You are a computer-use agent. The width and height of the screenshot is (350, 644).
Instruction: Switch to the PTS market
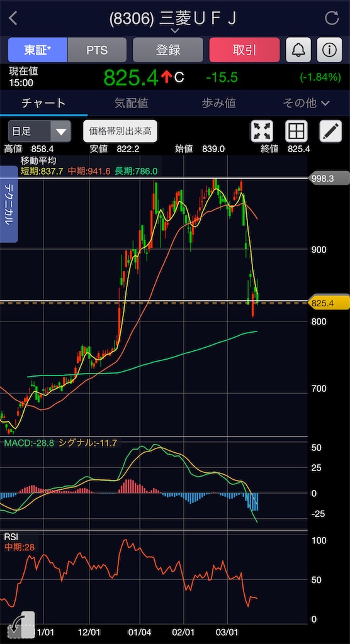97,50
